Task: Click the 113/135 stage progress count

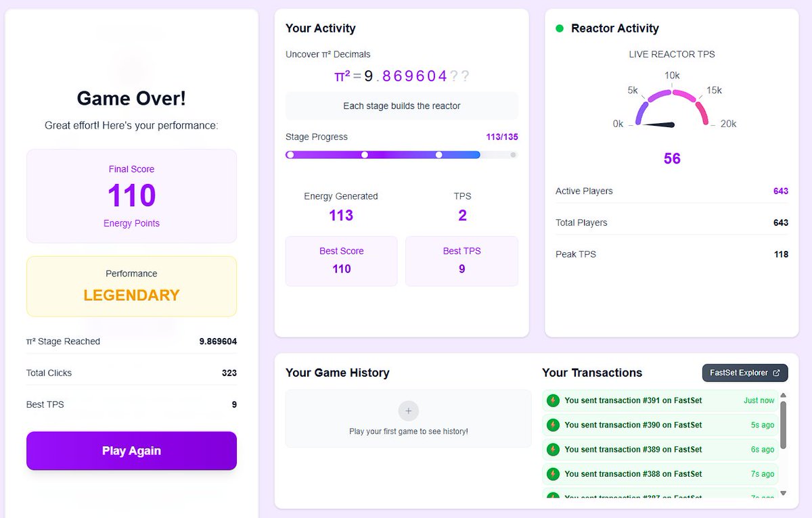Action: 502,137
